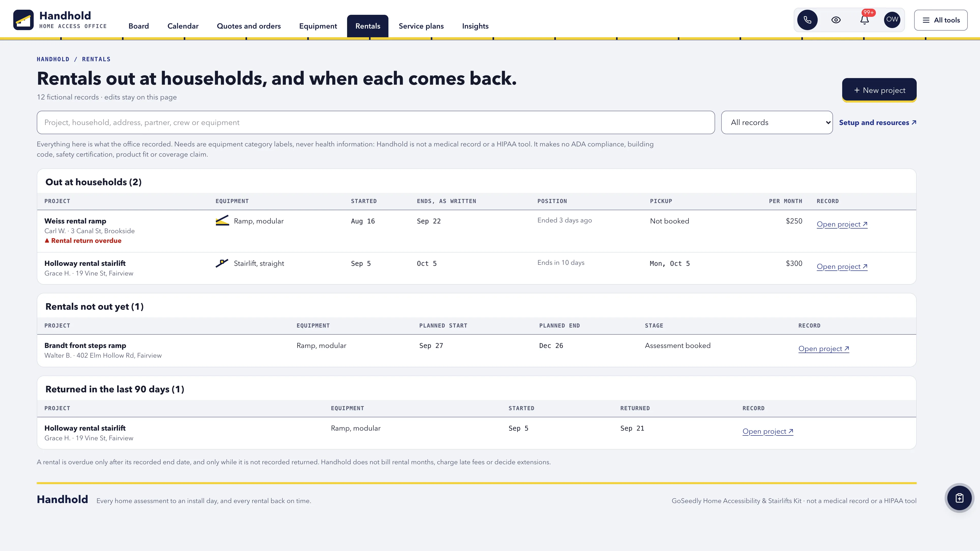The image size is (980, 551).
Task: Open the All tools menu
Action: (941, 20)
